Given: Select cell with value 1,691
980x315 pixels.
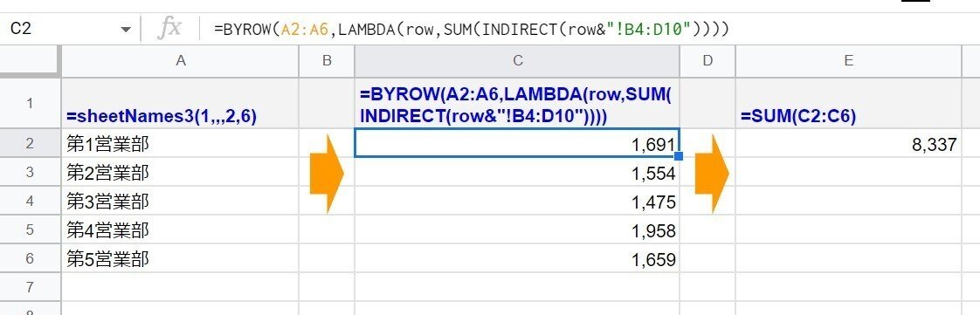Looking at the screenshot, I should (x=517, y=143).
